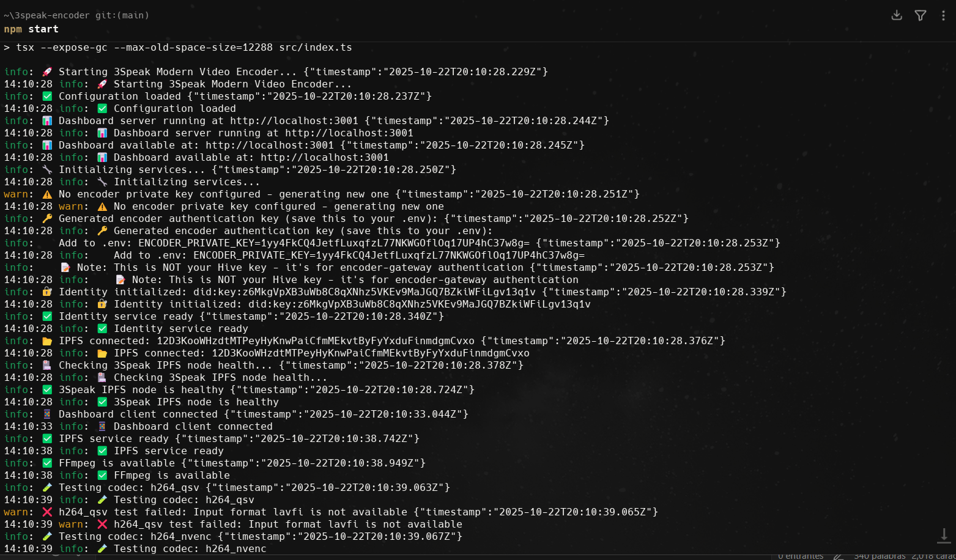Click the ~\3speak-encoder directory path
This screenshot has height=560, width=956.
coord(46,15)
